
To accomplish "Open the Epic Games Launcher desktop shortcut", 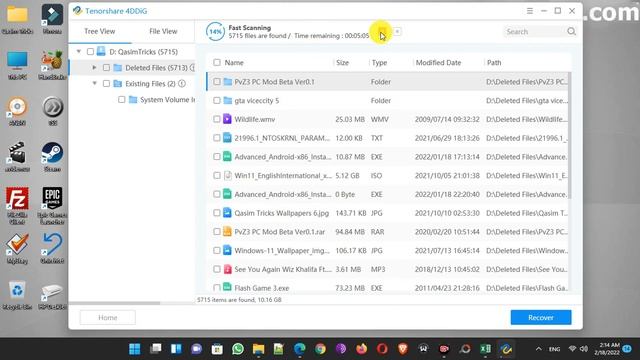I will (52, 206).
